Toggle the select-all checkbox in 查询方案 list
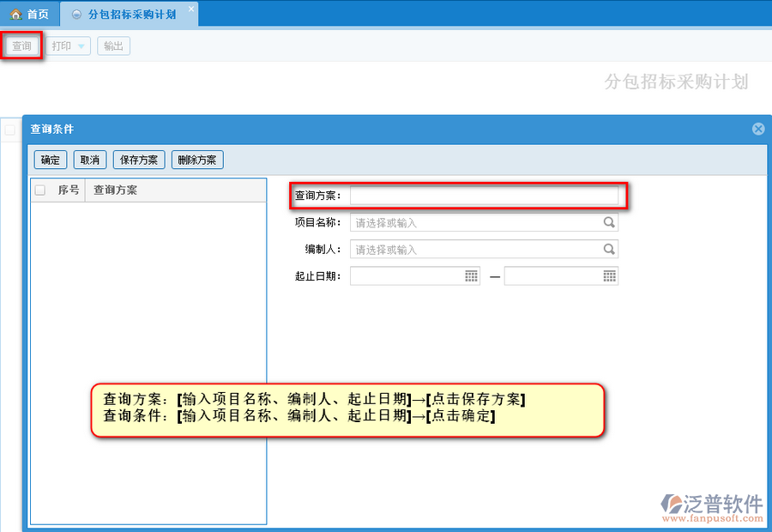The width and height of the screenshot is (772, 532). pyautogui.click(x=40, y=190)
